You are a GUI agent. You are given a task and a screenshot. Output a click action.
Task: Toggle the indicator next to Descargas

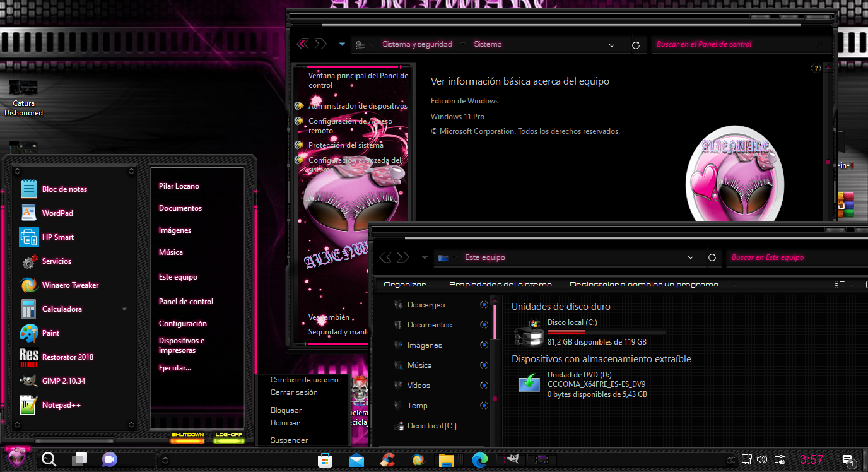[x=484, y=304]
